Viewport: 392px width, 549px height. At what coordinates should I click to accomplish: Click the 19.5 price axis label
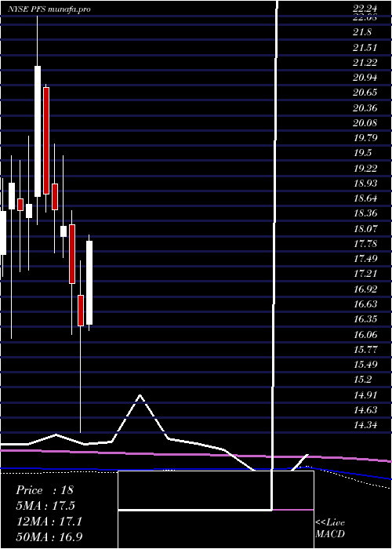click(362, 153)
